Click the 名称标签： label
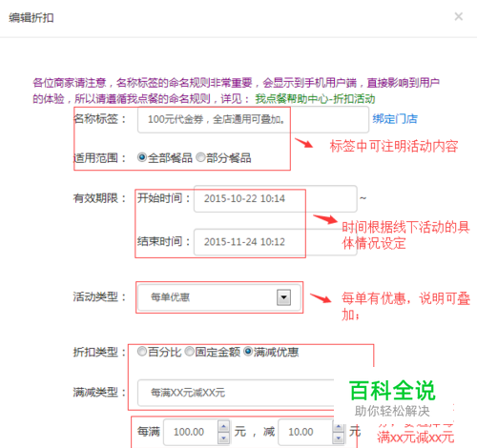The image size is (477, 448). (x=100, y=119)
